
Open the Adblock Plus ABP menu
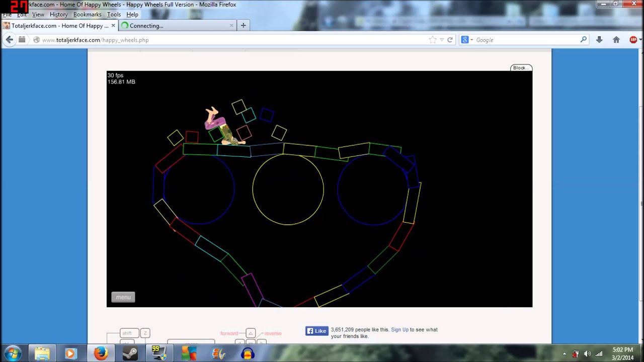(x=634, y=40)
